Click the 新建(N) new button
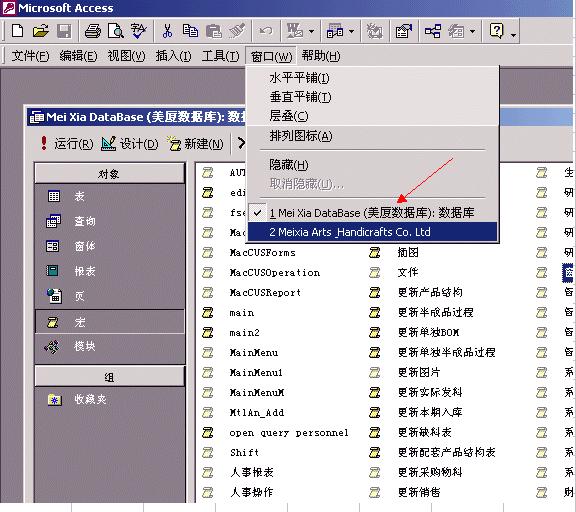 point(194,143)
